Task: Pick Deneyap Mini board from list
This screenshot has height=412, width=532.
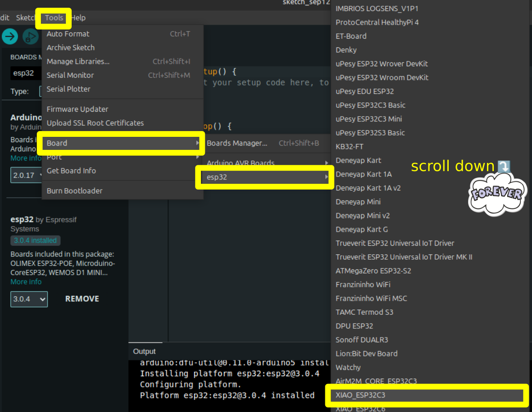Action: tap(358, 202)
